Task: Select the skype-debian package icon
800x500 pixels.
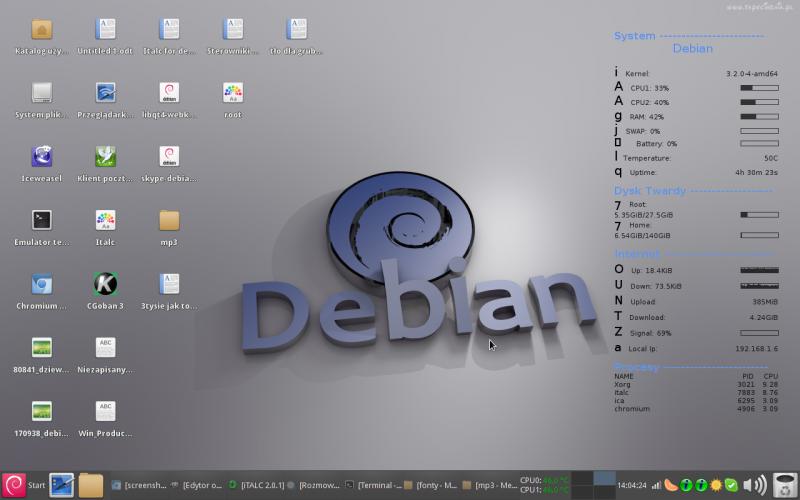Action: pyautogui.click(x=169, y=156)
